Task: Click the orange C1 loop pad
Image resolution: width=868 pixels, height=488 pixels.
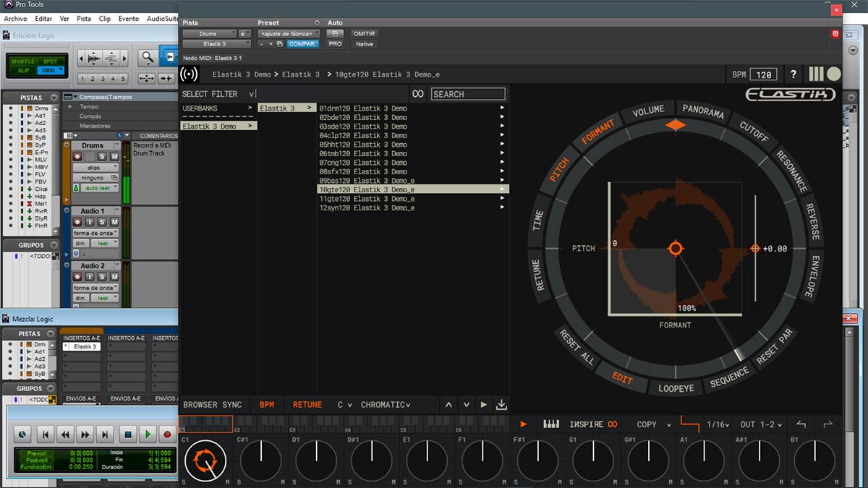Action: tap(205, 460)
